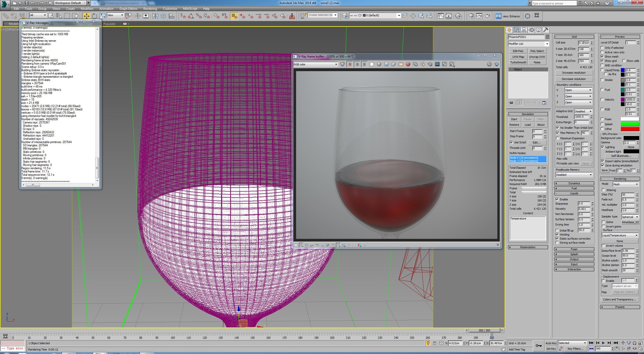Switch to the Hierarchy panel icon
This screenshot has width=644, height=354.
[x=524, y=30]
